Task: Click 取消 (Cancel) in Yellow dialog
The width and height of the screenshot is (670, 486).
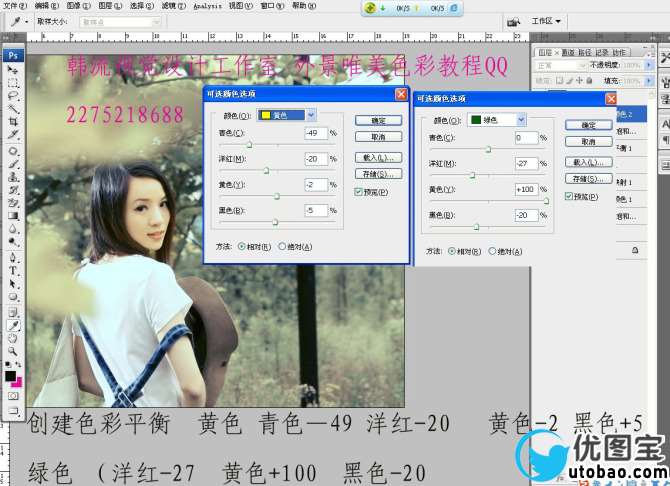Action: click(x=378, y=137)
